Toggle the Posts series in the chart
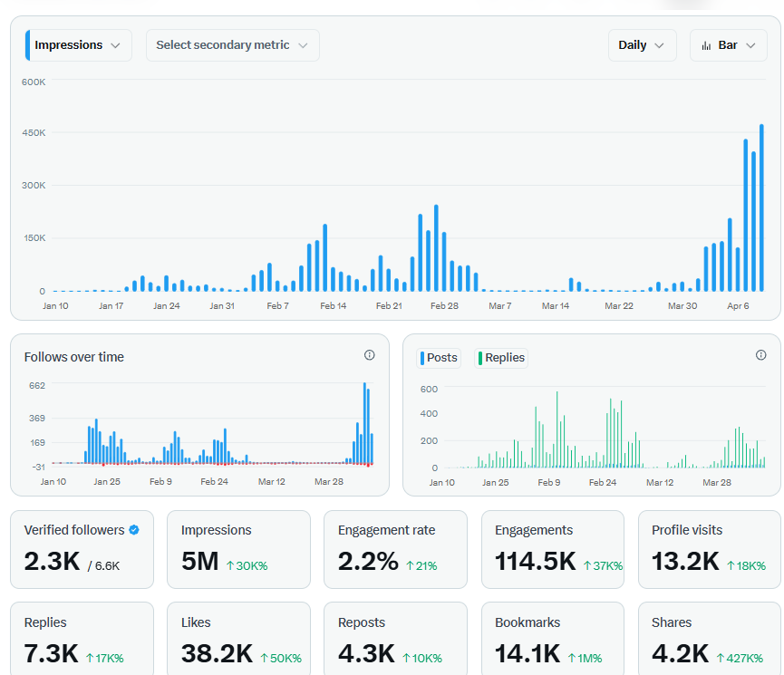Viewport: 784px width, 675px height. point(439,358)
